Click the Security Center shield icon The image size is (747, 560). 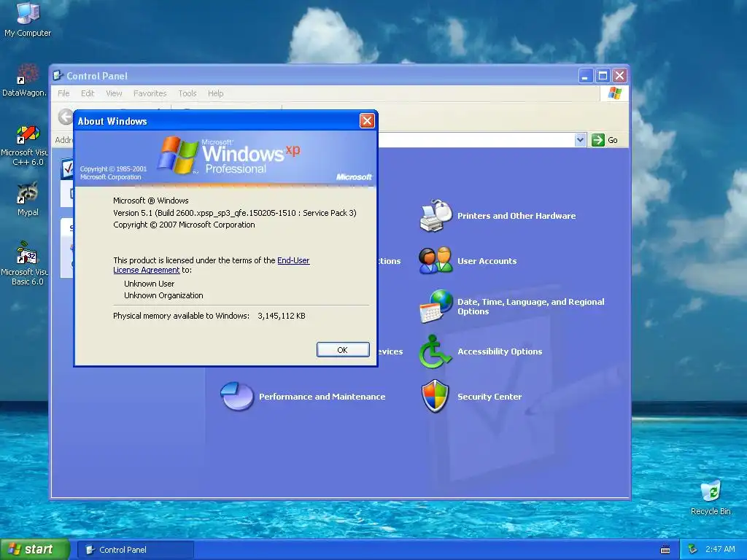tap(435, 396)
